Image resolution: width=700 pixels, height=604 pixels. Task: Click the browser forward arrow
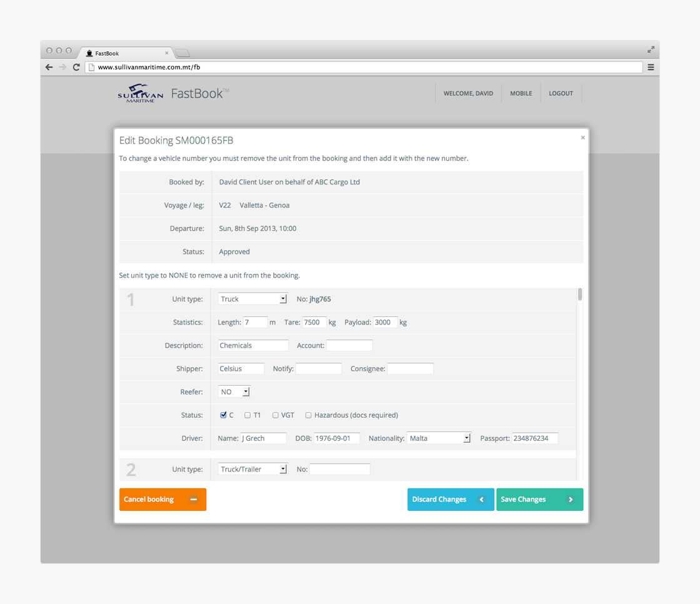pyautogui.click(x=62, y=67)
